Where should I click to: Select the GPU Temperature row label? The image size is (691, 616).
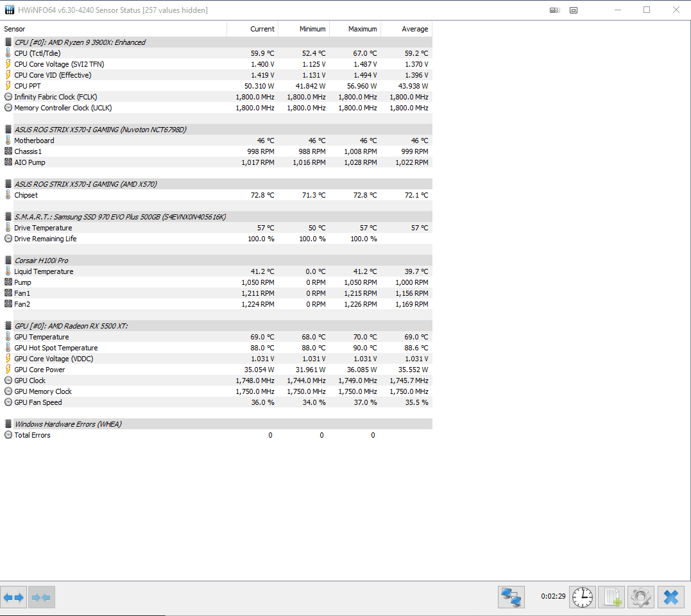(42, 337)
